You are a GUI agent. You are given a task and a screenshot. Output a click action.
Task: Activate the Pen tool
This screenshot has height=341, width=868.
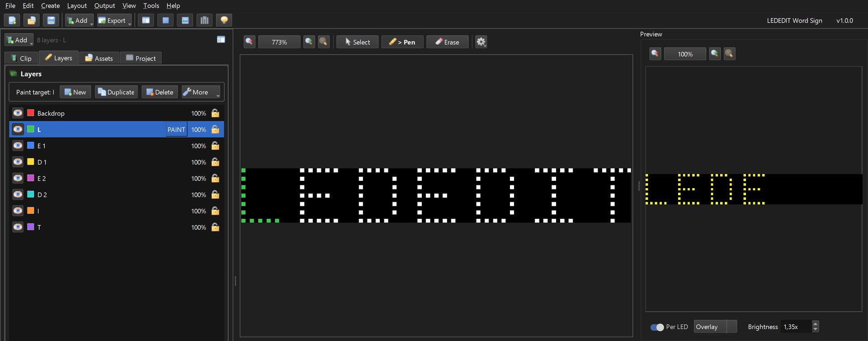(x=402, y=42)
